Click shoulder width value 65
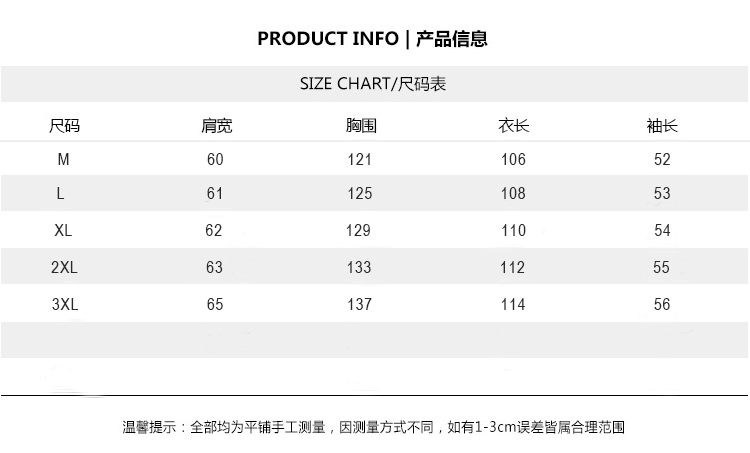The height and width of the screenshot is (453, 750). pos(215,305)
